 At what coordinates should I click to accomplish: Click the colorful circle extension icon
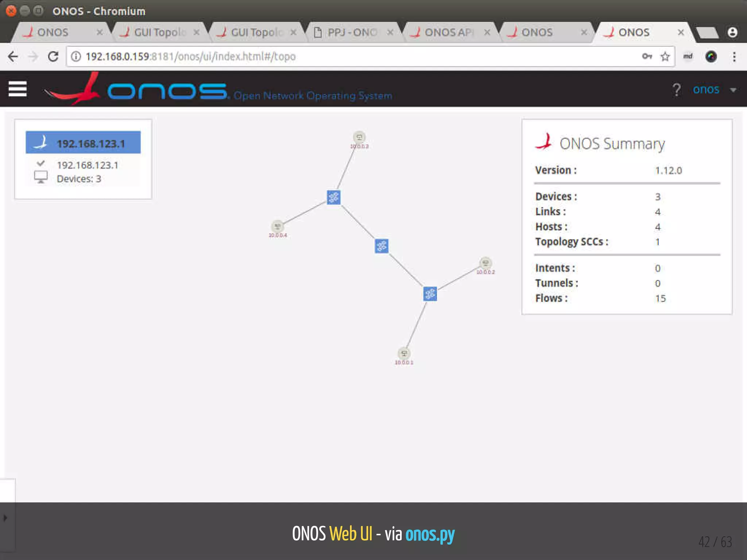(711, 57)
